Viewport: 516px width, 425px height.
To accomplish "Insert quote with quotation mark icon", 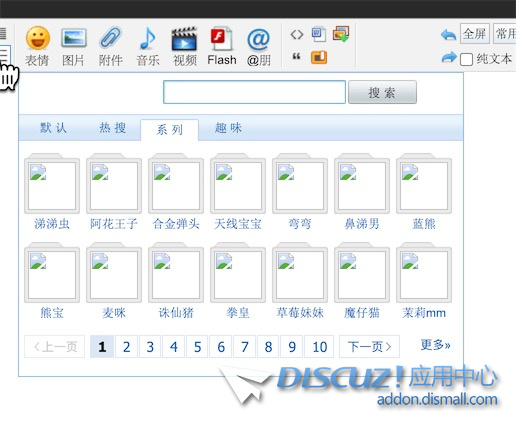I will [296, 56].
